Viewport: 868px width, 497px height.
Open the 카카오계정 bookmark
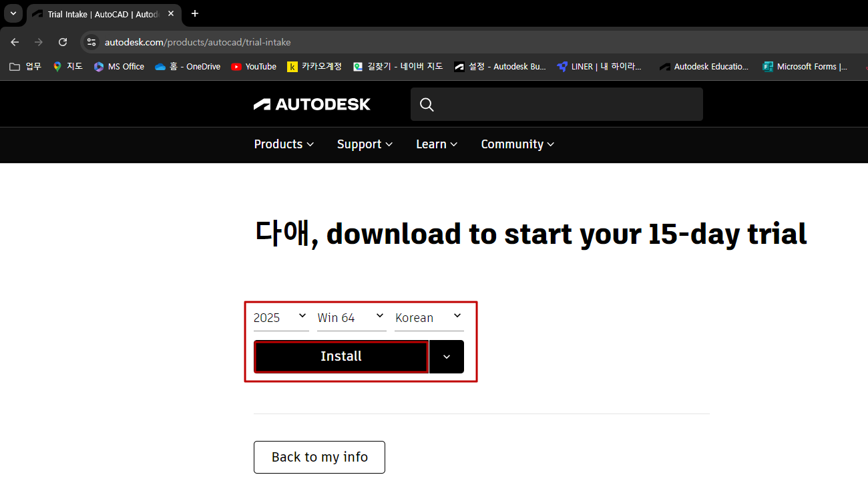point(314,66)
